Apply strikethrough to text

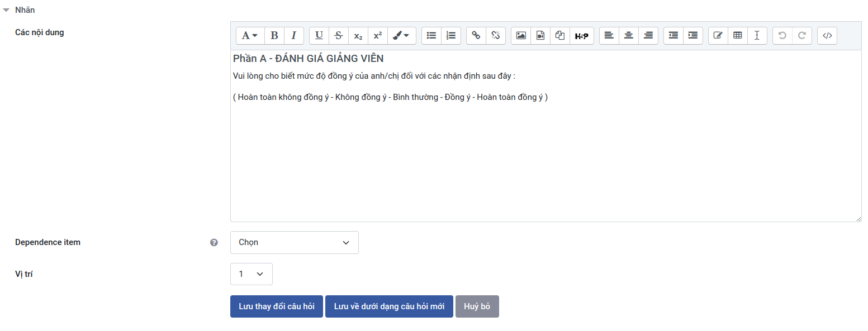click(x=338, y=36)
